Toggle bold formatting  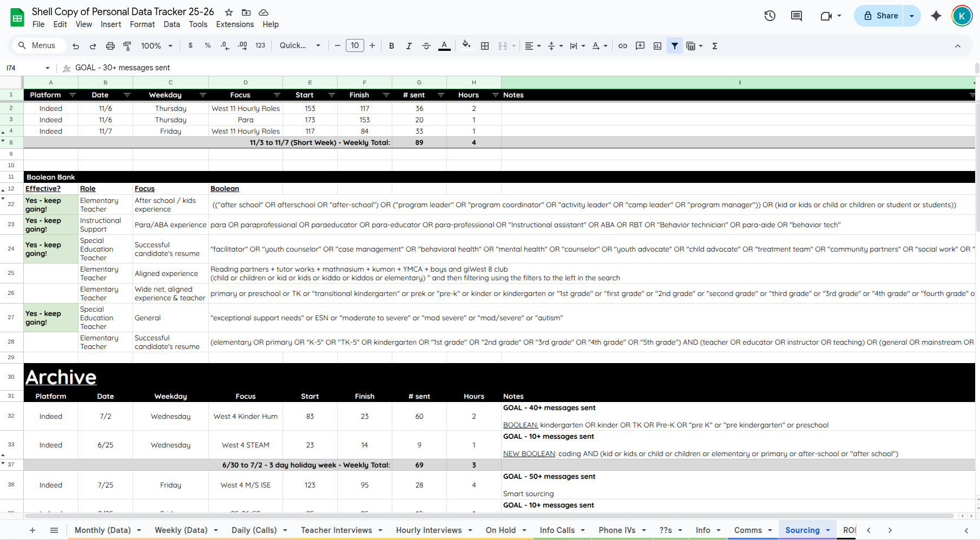click(x=391, y=45)
